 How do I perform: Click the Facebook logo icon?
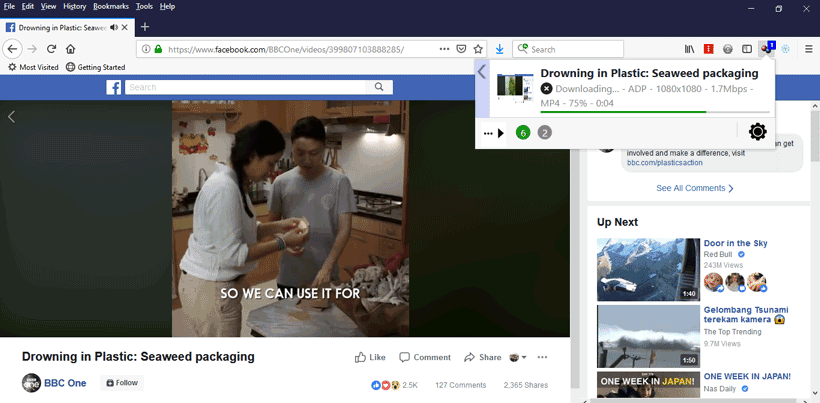coord(113,87)
